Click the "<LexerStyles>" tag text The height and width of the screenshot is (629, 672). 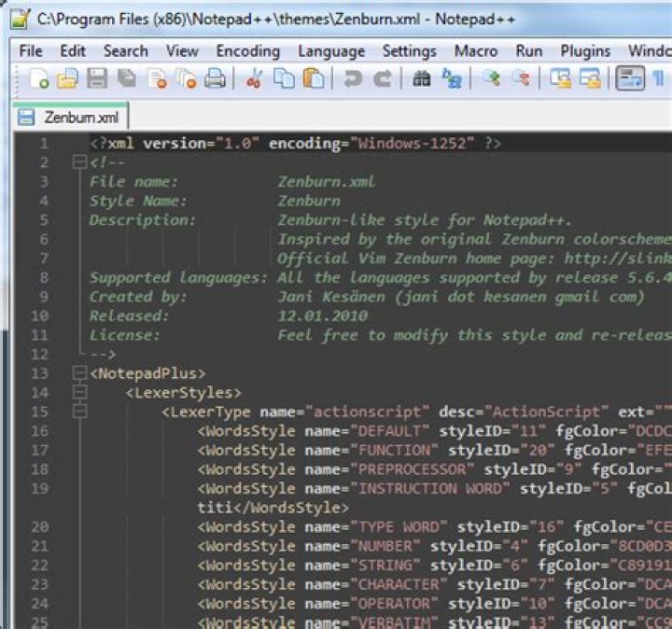184,393
